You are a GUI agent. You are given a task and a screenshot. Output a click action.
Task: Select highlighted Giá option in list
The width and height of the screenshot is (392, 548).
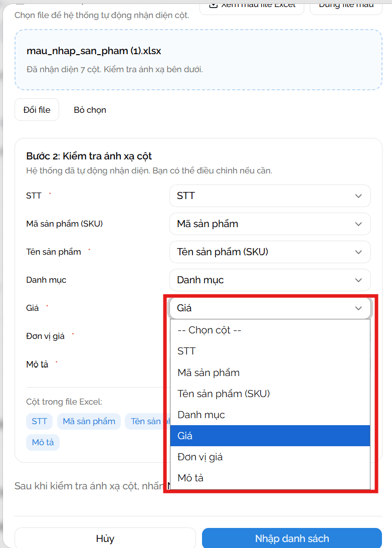click(x=270, y=436)
